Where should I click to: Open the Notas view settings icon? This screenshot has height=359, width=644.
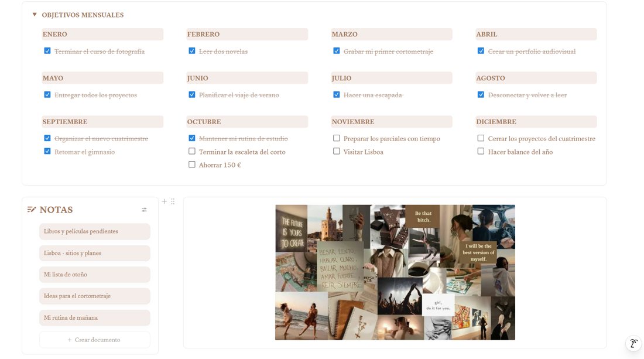144,210
